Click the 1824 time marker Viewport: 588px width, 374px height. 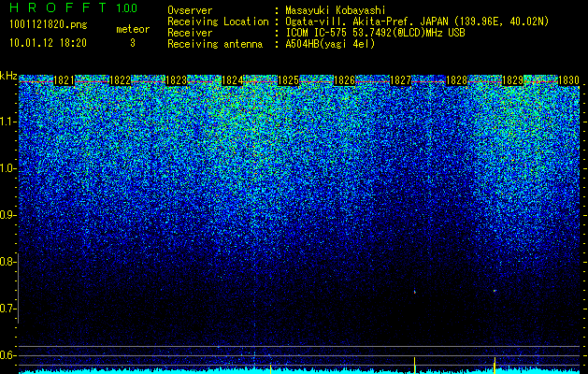pos(233,80)
